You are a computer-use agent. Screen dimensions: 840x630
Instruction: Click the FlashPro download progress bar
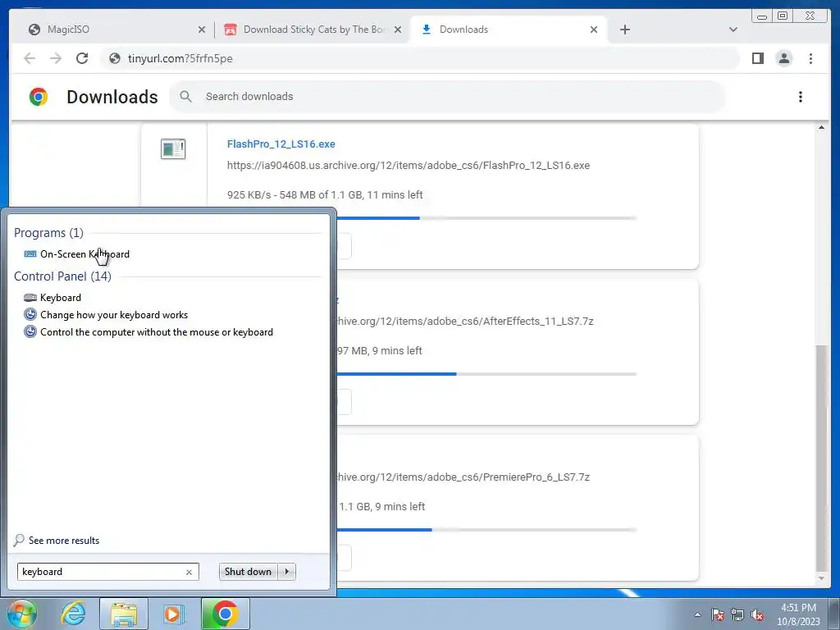pos(431,218)
